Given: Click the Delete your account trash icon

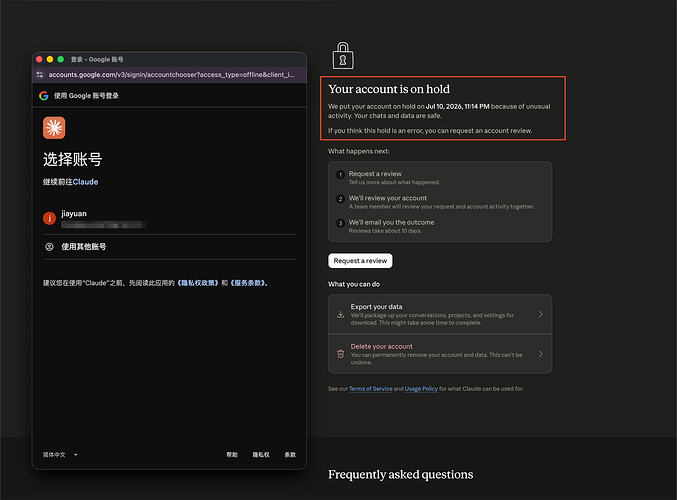Looking at the screenshot, I should click(341, 354).
